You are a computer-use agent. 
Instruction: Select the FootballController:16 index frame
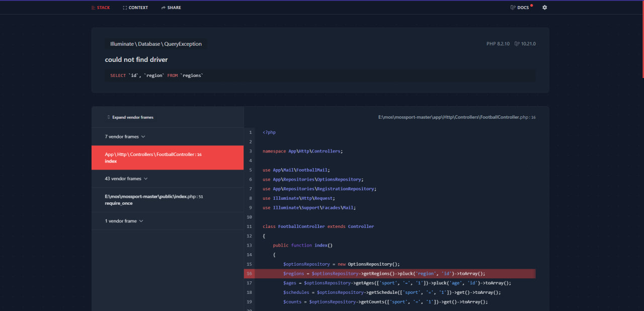pyautogui.click(x=168, y=158)
